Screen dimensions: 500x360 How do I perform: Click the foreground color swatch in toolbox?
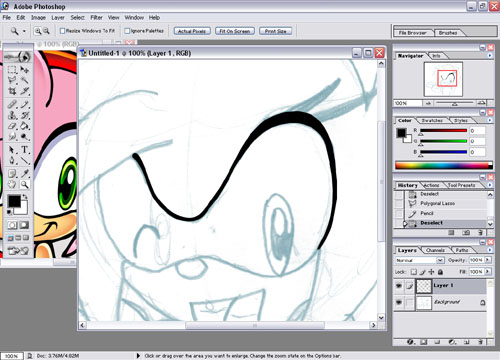coord(14,201)
